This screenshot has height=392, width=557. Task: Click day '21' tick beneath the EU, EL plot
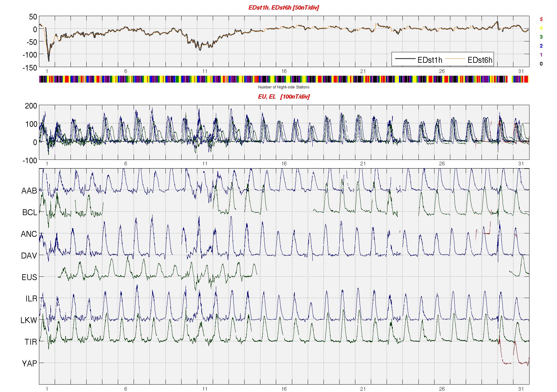[363, 164]
